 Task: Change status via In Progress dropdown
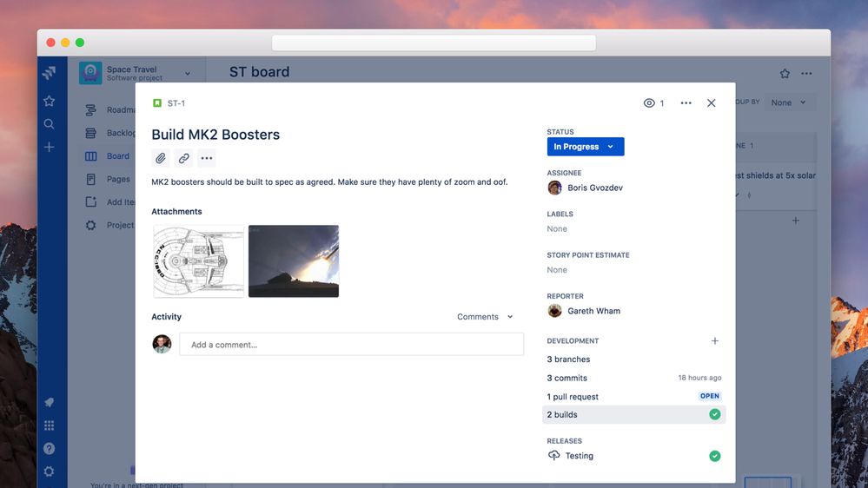click(x=585, y=147)
